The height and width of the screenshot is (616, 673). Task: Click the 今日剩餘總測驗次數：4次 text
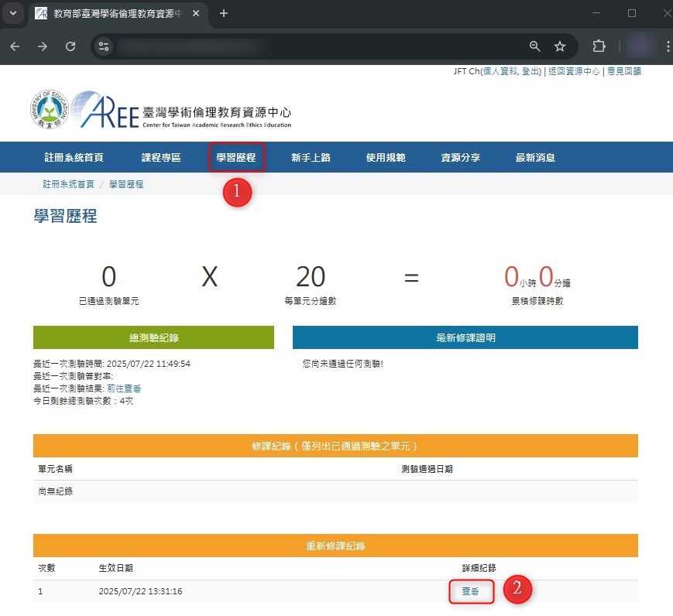point(84,401)
